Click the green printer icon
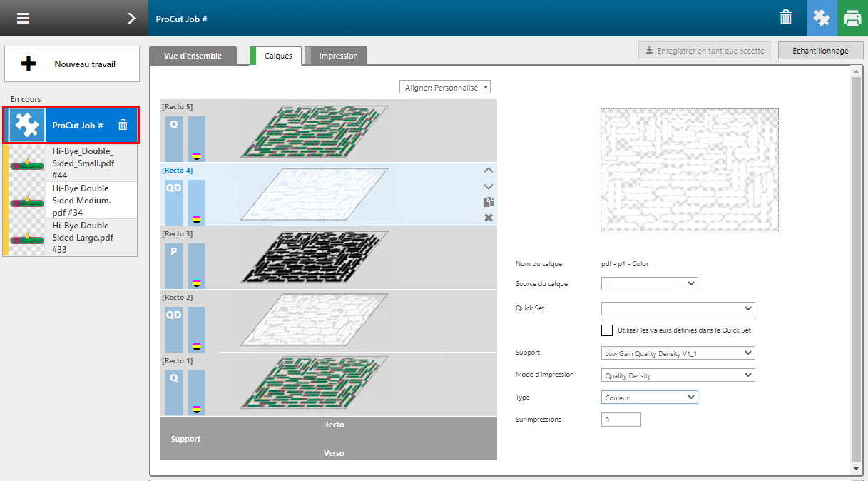 [852, 19]
